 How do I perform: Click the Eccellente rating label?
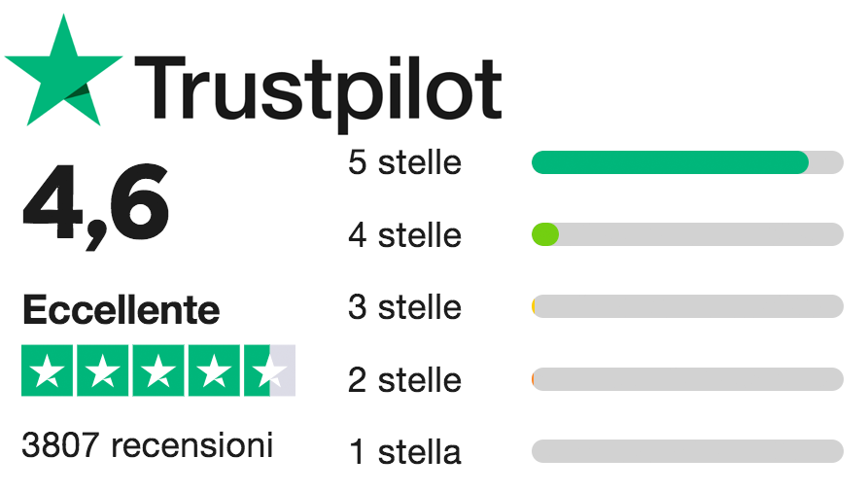[121, 311]
